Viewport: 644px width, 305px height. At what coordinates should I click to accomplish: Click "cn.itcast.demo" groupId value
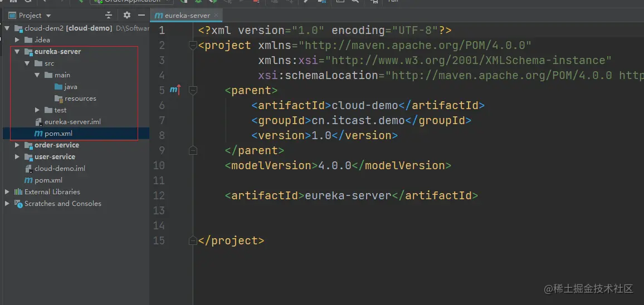point(358,121)
